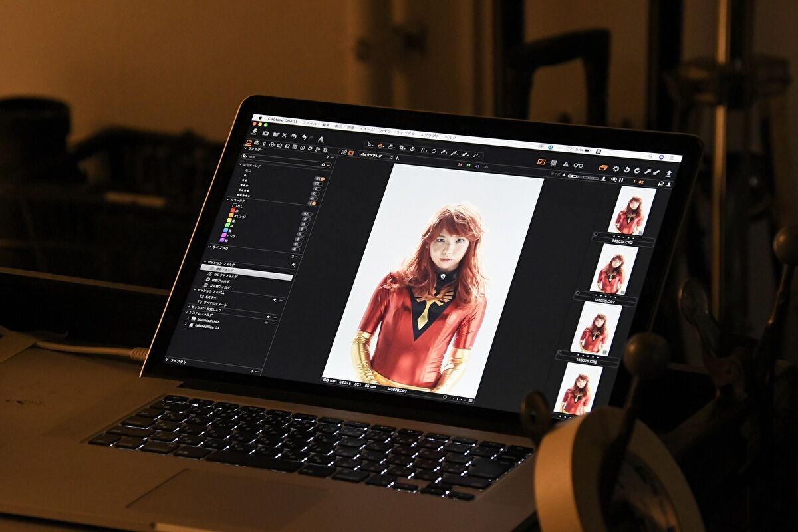This screenshot has width=798, height=532.
Task: Click the letter A text icon in top toolbar
Action: click(321, 139)
